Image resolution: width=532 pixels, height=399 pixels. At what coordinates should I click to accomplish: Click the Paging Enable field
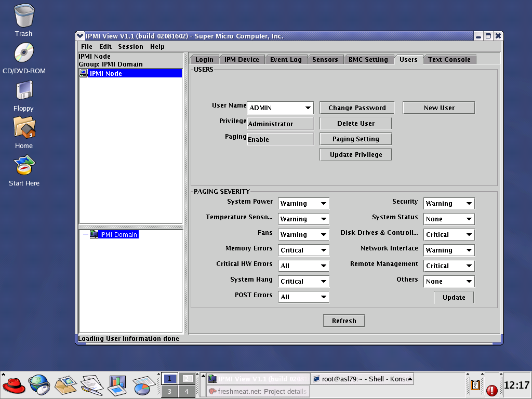coord(280,139)
